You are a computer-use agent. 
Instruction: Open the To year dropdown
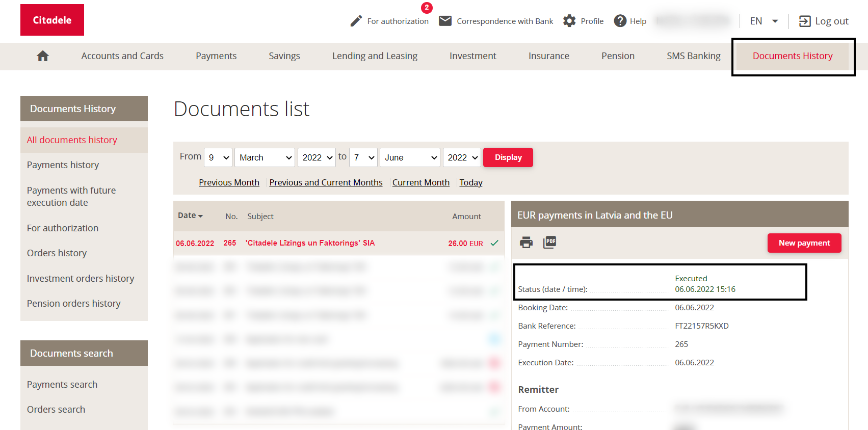462,157
